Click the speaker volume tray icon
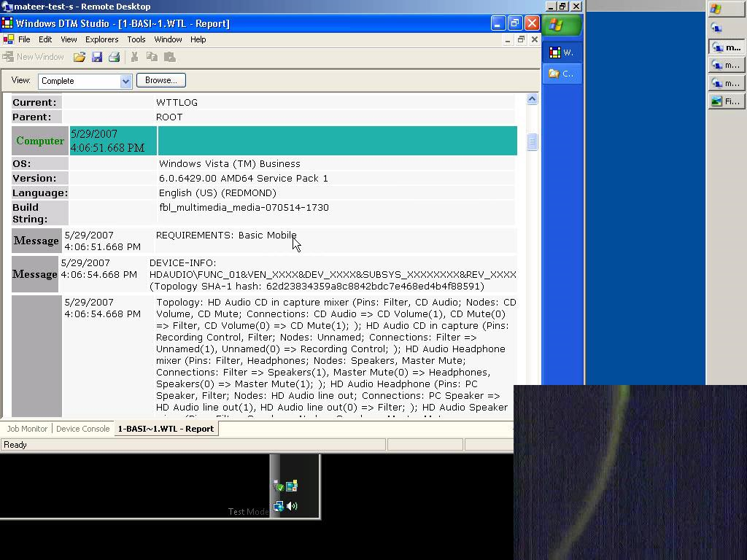The width and height of the screenshot is (747, 560). pos(292,505)
